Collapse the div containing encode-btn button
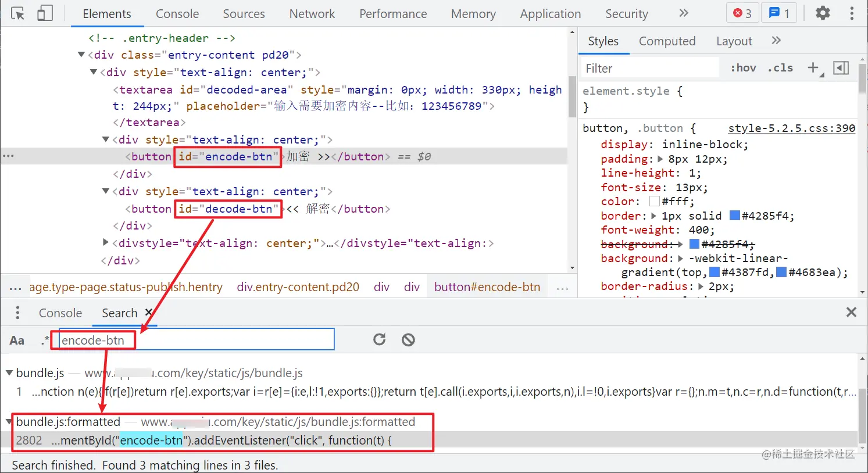Image resolution: width=868 pixels, height=473 pixels. [x=106, y=139]
